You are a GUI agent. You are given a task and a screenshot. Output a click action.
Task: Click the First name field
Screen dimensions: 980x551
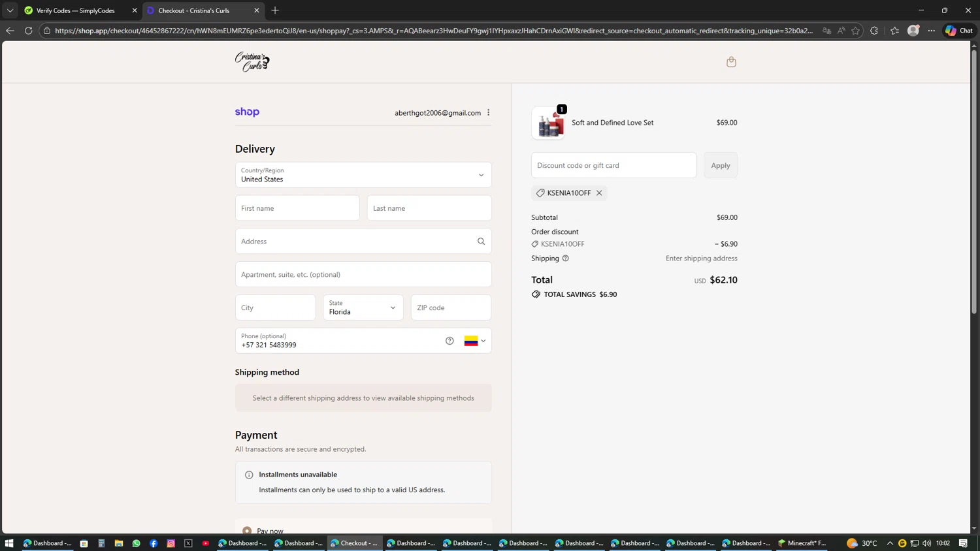coord(297,208)
